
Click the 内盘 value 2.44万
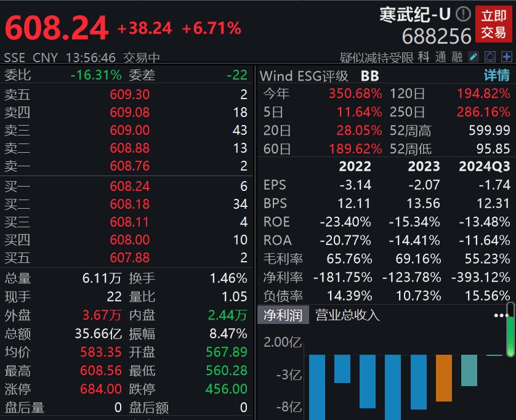pyautogui.click(x=227, y=315)
